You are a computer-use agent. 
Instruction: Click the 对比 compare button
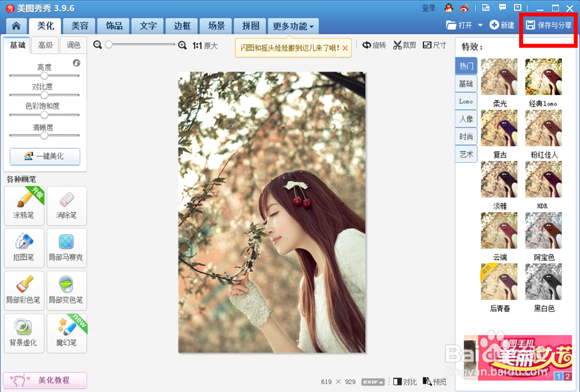pos(405,382)
